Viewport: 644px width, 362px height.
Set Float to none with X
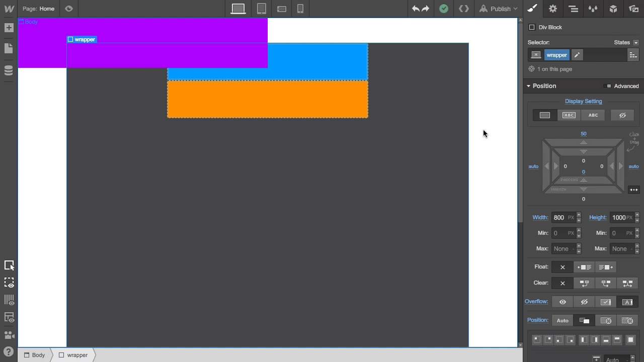coord(562,267)
